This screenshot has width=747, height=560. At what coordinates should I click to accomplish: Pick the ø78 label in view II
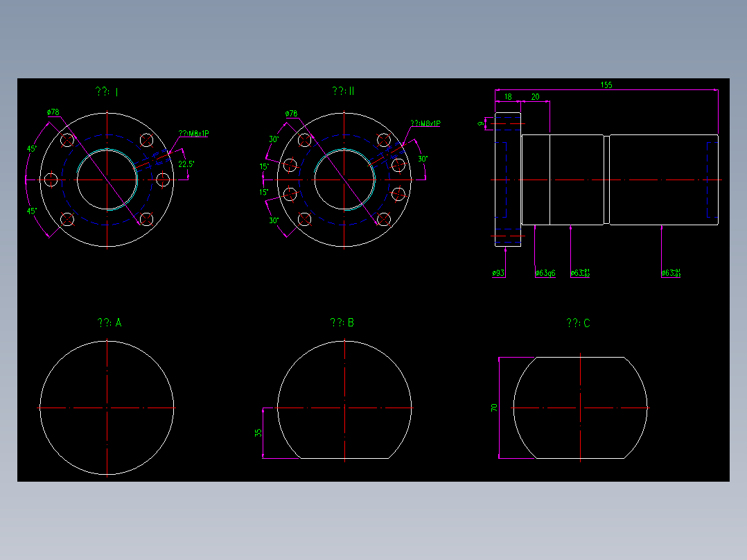tap(291, 114)
